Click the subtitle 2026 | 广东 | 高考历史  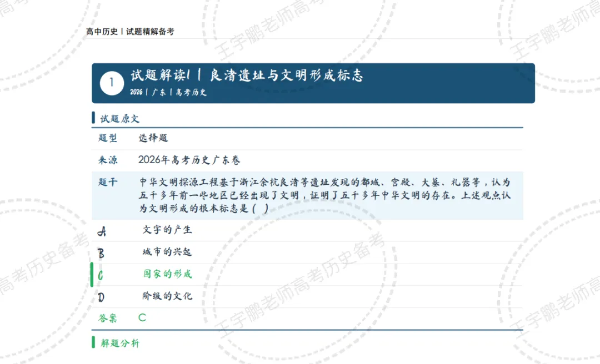(x=168, y=92)
